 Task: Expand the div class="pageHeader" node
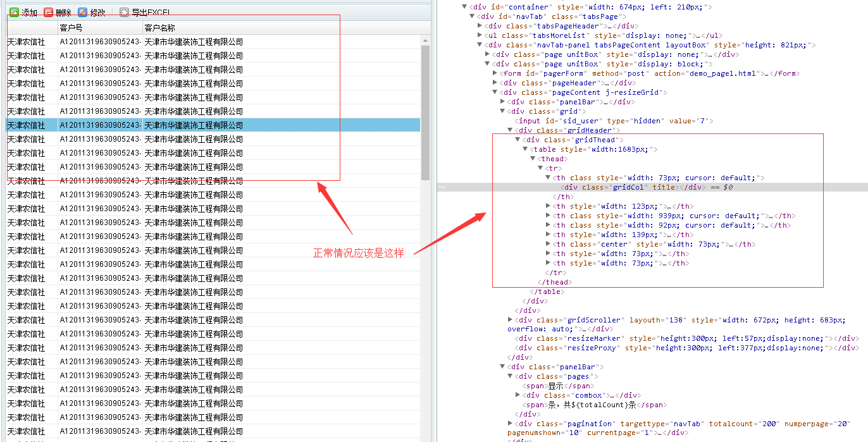coord(495,83)
